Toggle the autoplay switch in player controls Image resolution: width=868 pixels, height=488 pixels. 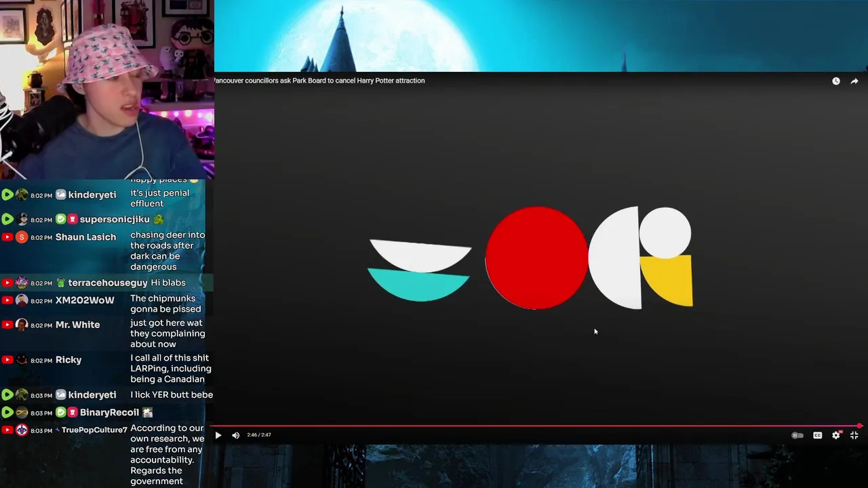[x=797, y=435]
